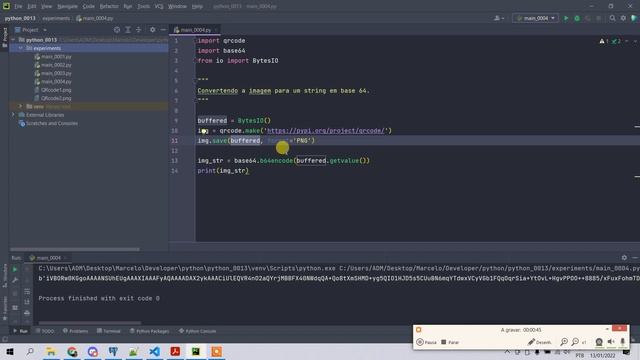The height and width of the screenshot is (360, 640).
Task: Select main_0001.py in project tree
Action: [56, 57]
